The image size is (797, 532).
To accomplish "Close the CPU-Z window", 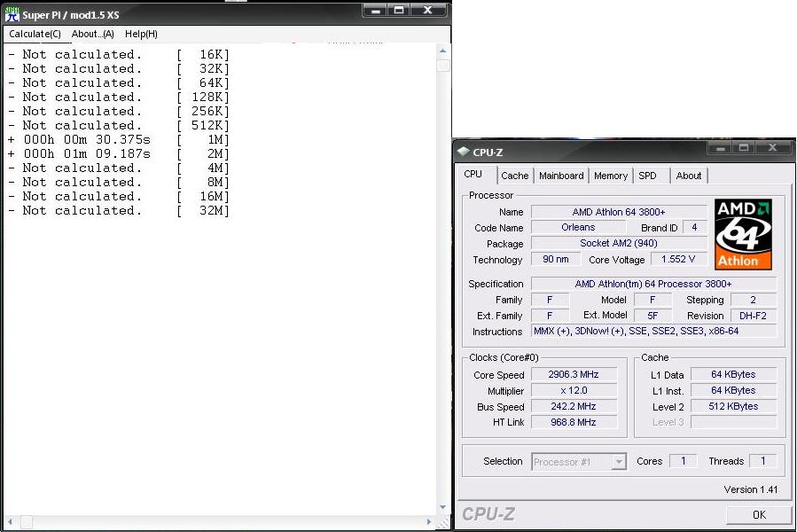I will click(x=773, y=148).
